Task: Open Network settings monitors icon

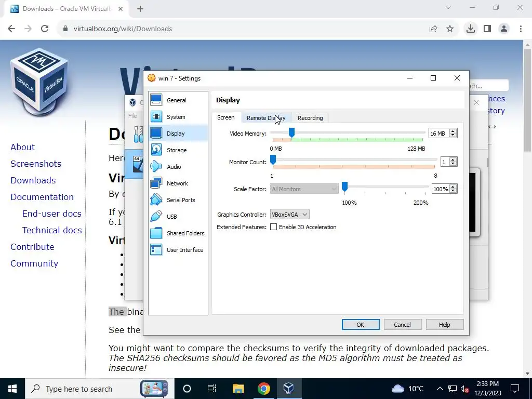Action: point(156,183)
